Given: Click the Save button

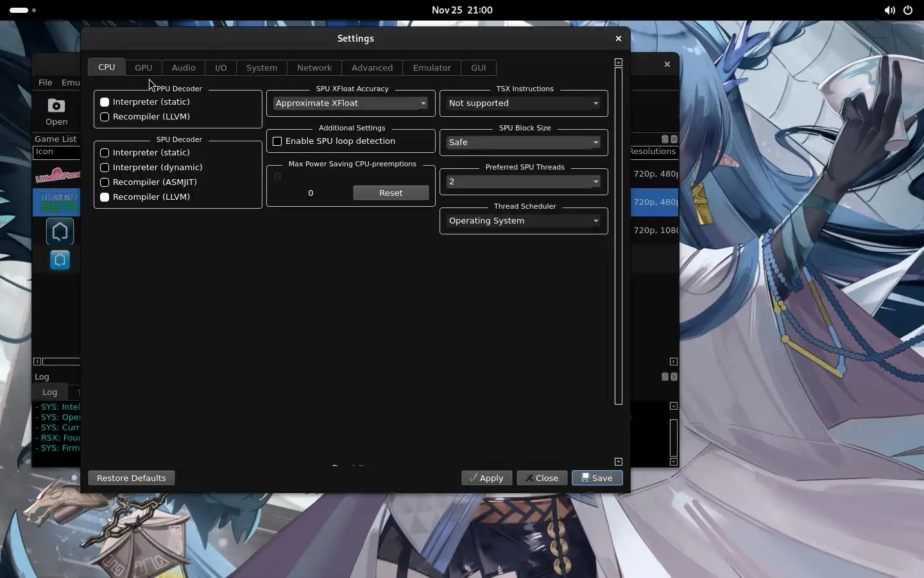Looking at the screenshot, I should click(x=597, y=478).
